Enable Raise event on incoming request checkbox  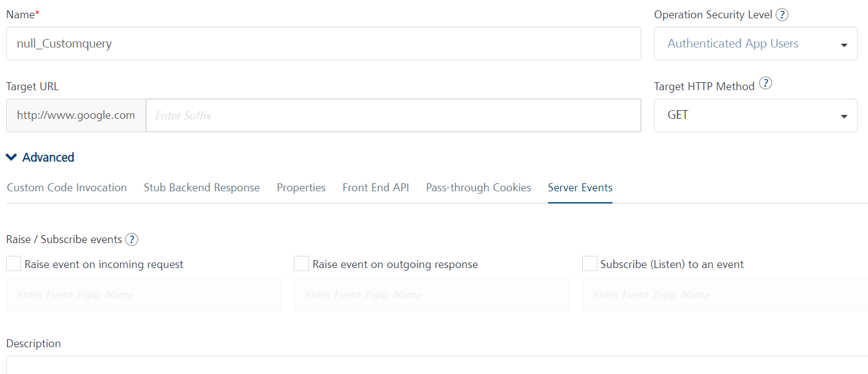pos(13,264)
